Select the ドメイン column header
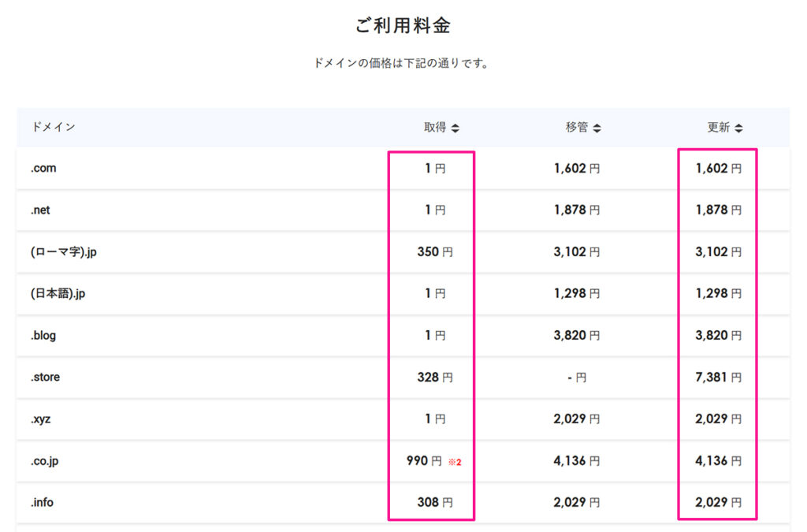The image size is (807, 532). [54, 127]
